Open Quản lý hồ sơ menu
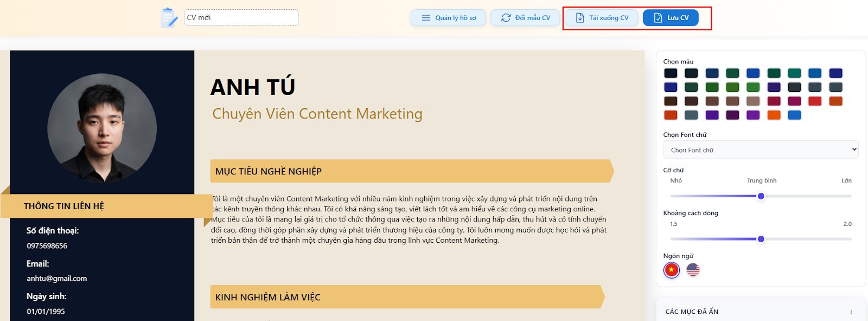868x321 pixels. [449, 18]
